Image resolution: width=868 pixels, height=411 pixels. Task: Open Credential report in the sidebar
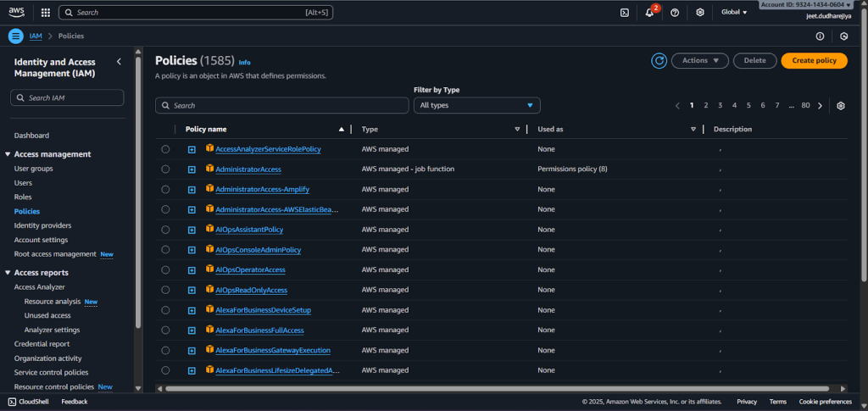pyautogui.click(x=42, y=344)
